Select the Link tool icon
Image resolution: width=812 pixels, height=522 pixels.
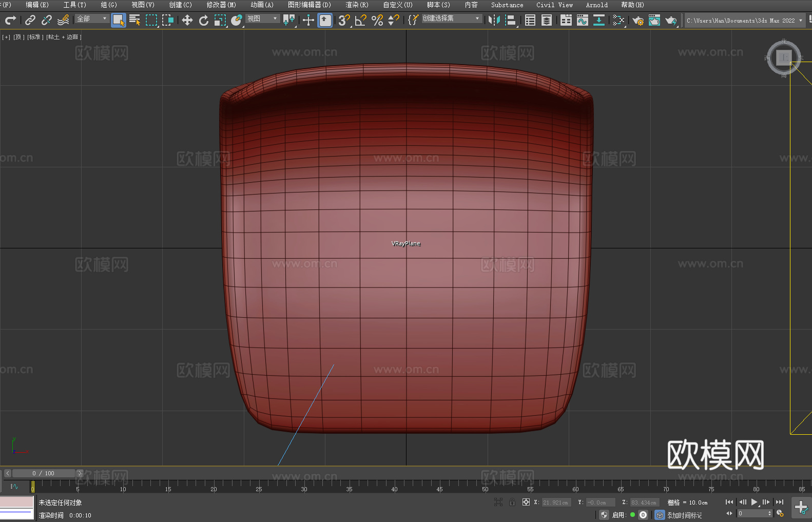[30, 20]
